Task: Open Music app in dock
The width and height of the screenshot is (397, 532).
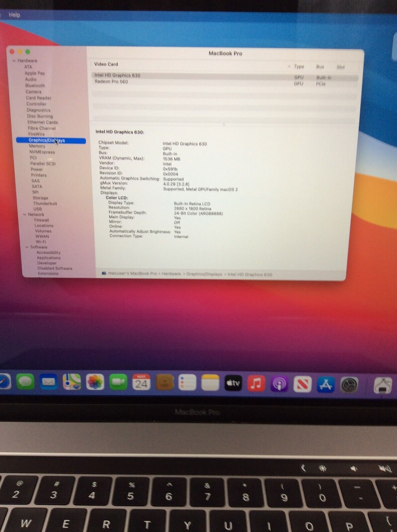Action: tap(256, 384)
